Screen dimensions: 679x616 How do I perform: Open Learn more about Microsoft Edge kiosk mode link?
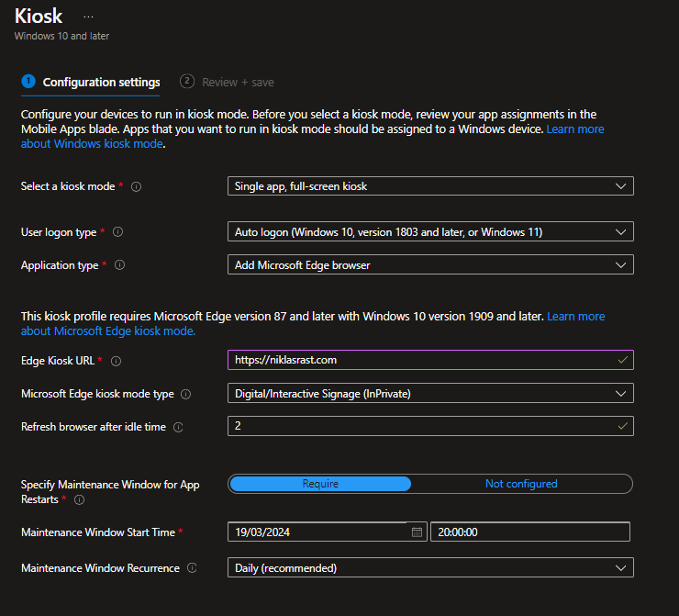click(x=108, y=331)
